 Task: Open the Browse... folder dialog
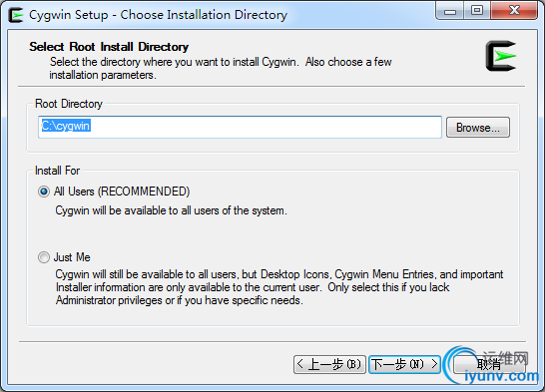click(478, 128)
